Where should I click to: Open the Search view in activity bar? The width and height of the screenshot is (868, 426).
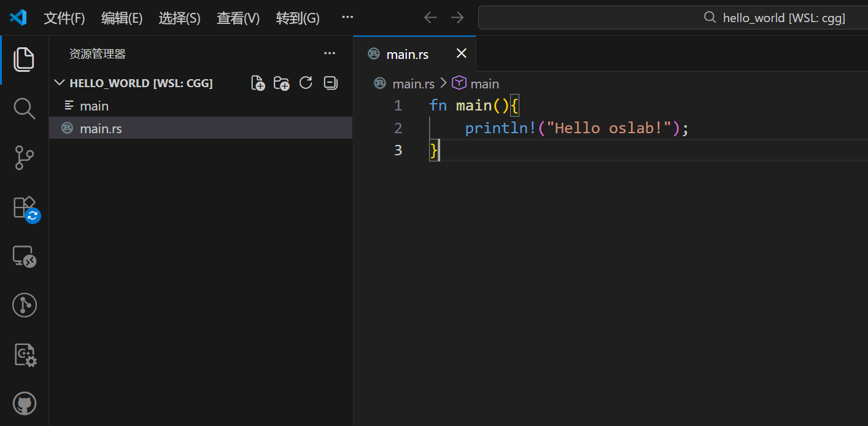(x=24, y=109)
